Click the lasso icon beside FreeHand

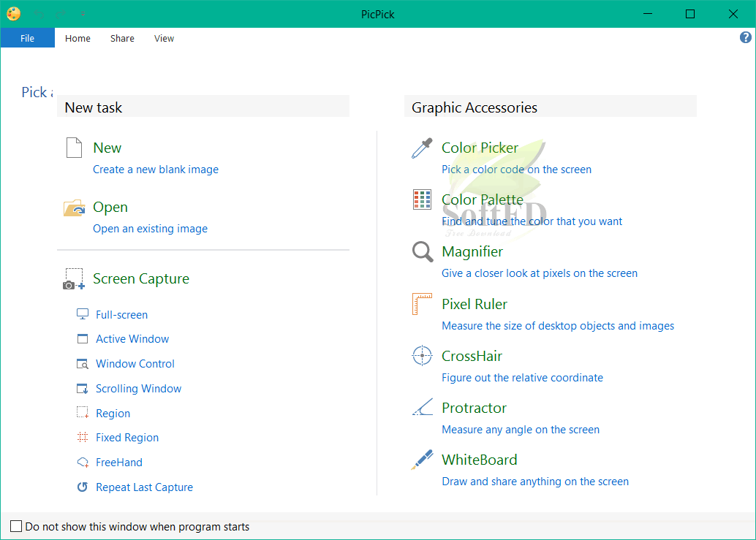coord(83,463)
